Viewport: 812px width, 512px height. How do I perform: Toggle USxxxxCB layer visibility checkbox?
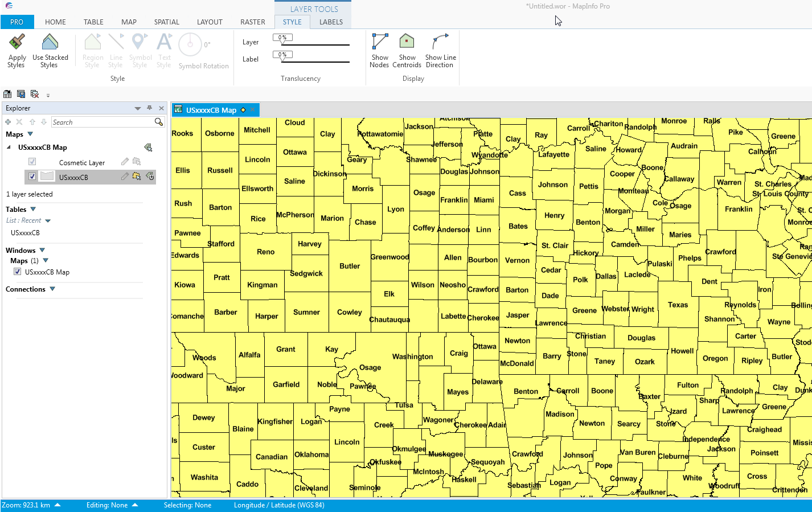click(32, 177)
